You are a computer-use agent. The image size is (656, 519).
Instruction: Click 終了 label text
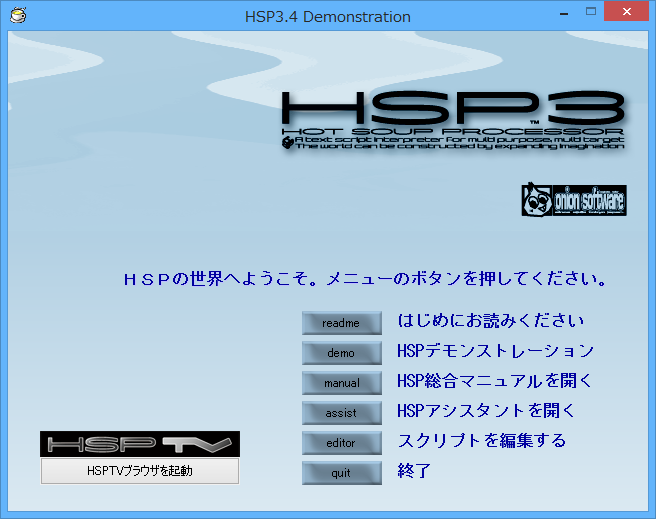point(414,471)
